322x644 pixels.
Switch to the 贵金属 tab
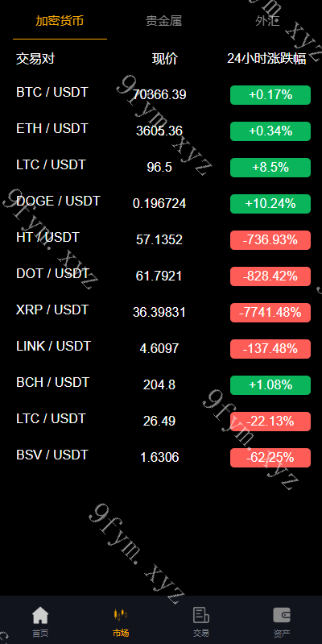[x=164, y=20]
